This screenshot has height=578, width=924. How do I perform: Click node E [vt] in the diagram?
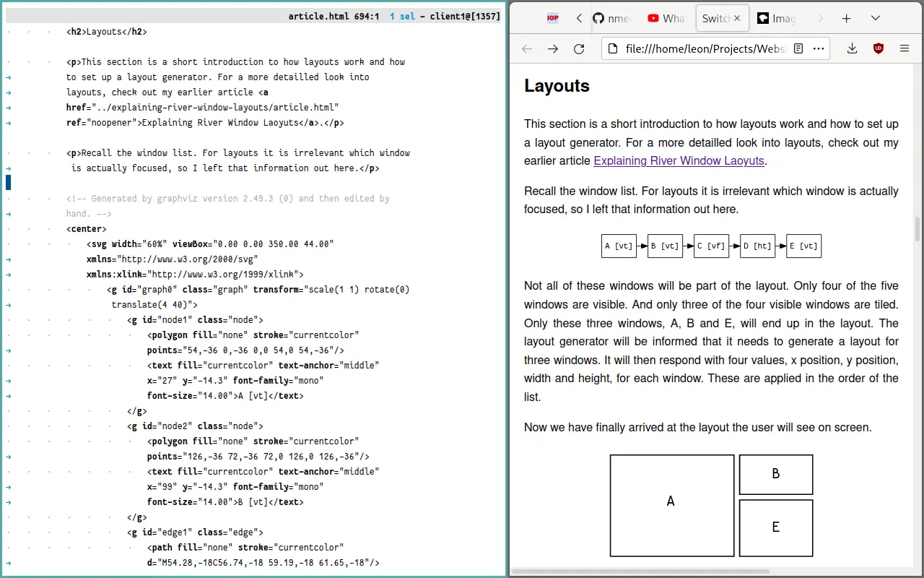coord(803,246)
